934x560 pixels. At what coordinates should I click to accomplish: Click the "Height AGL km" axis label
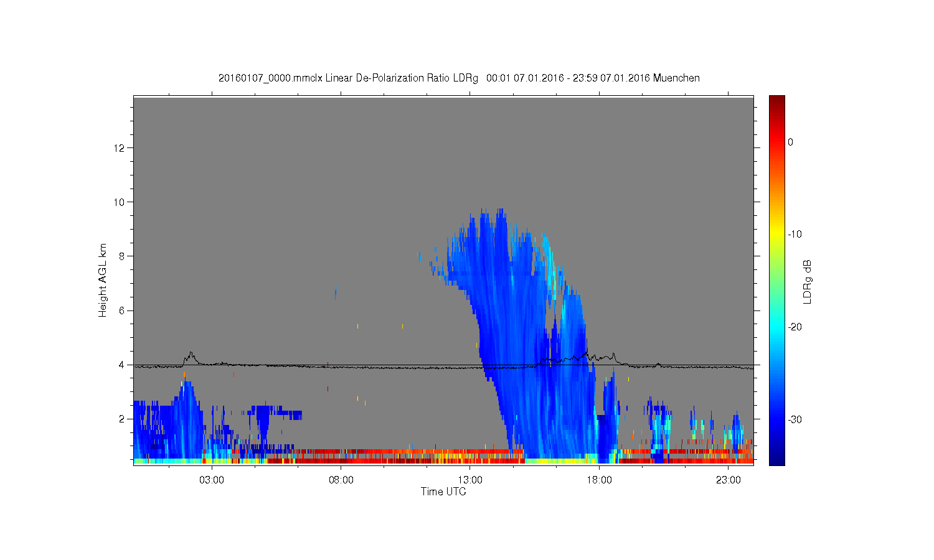103,280
